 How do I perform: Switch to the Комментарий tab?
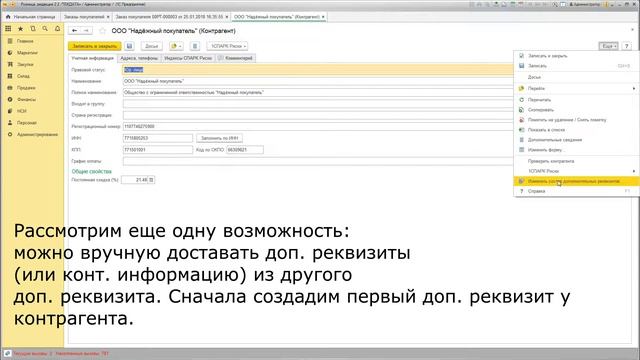[x=236, y=58]
